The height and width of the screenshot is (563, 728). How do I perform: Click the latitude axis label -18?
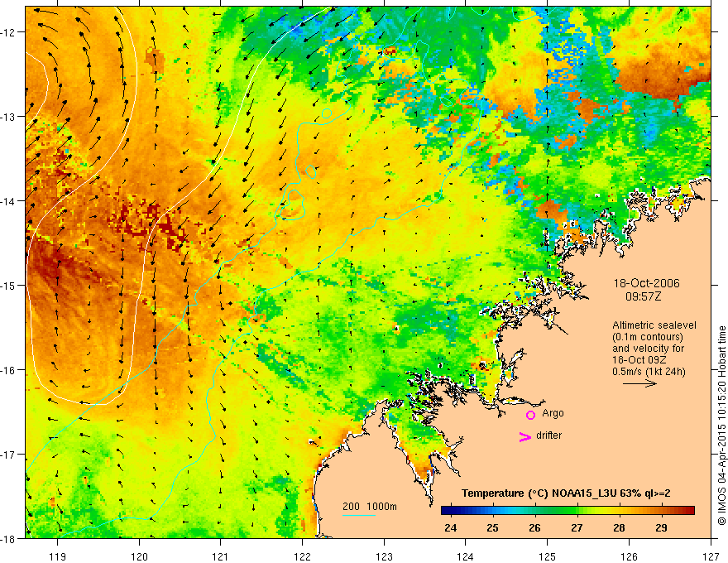8,539
